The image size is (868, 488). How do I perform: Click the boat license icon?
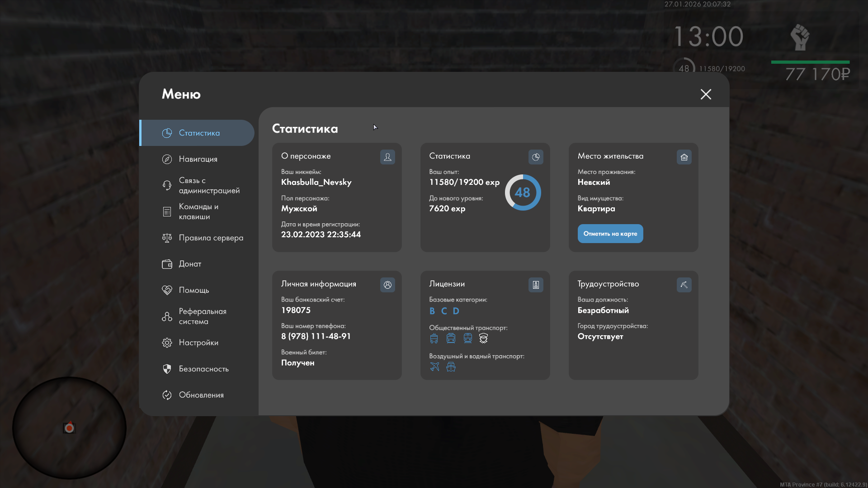(451, 366)
